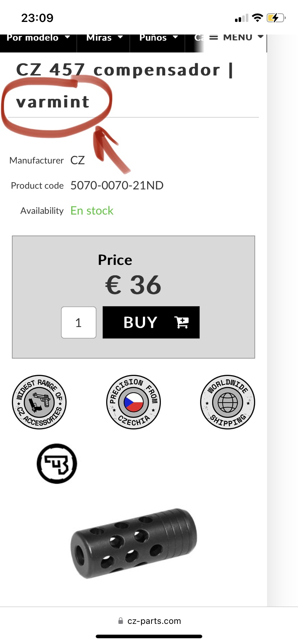Viewport: 298px width, 644px height.
Task: Expand the Por modelo dropdown
Action: [38, 38]
